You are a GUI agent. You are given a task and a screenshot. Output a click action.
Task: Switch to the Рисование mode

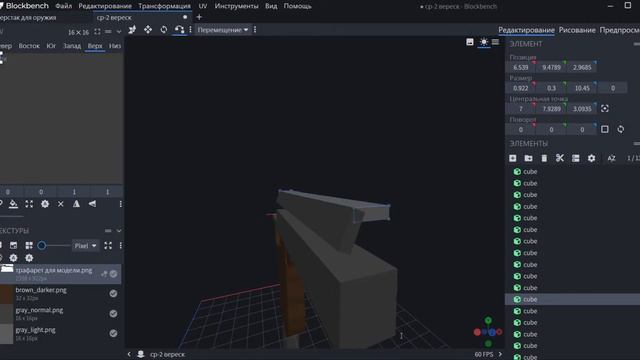coord(577,30)
